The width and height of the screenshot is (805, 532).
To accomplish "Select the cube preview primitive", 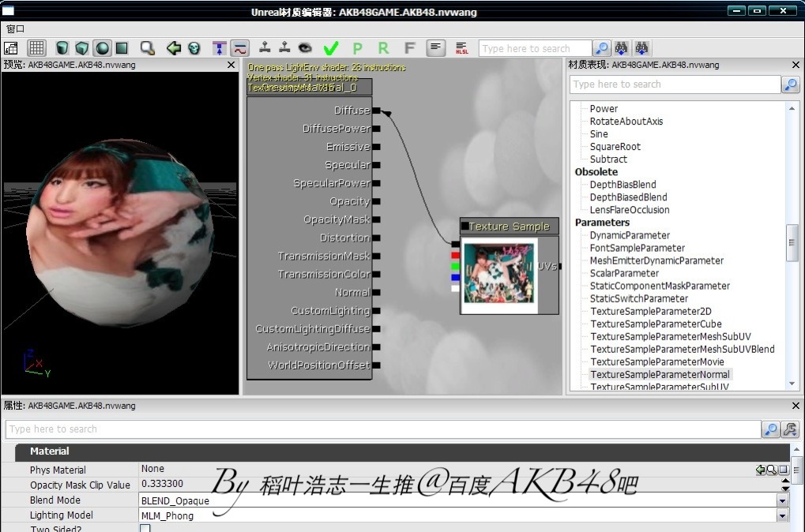I will pos(82,48).
